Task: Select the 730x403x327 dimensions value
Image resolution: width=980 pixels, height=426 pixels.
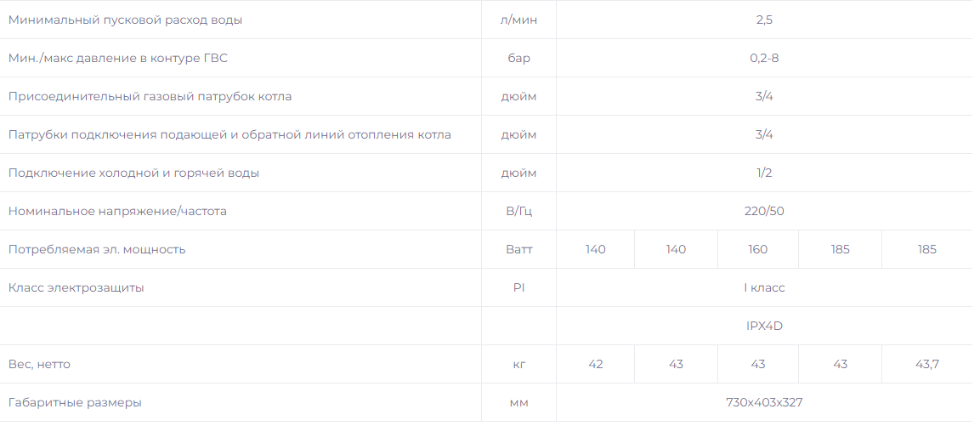Action: click(764, 402)
